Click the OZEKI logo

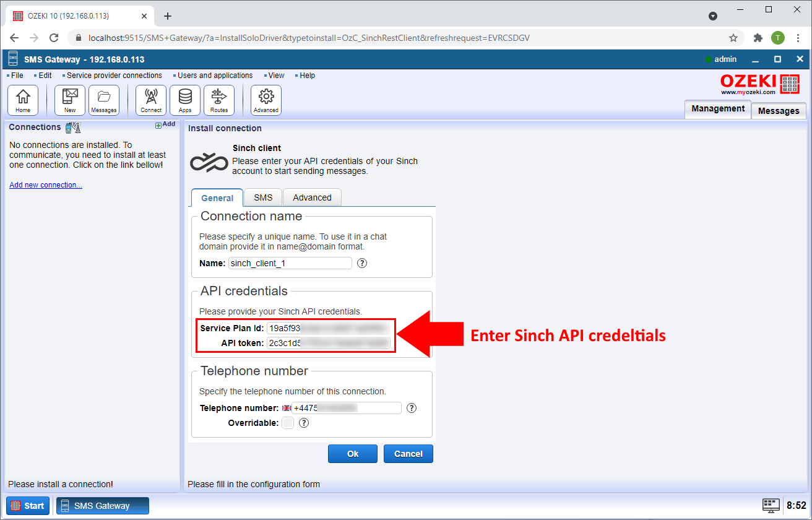[x=760, y=84]
